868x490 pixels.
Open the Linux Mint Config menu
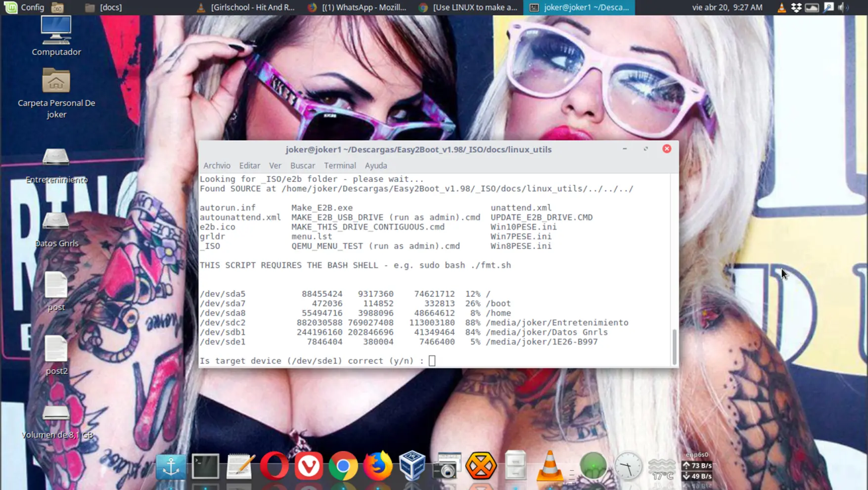(x=25, y=7)
